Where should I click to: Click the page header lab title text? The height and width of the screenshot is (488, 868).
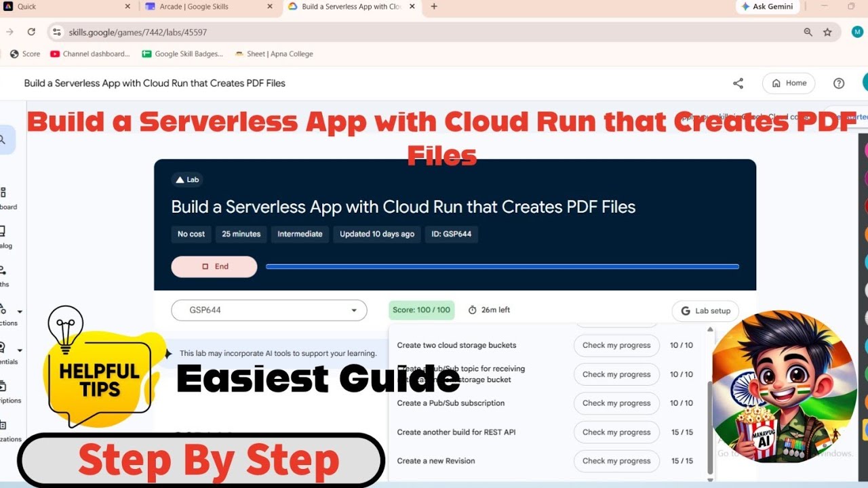click(x=155, y=83)
